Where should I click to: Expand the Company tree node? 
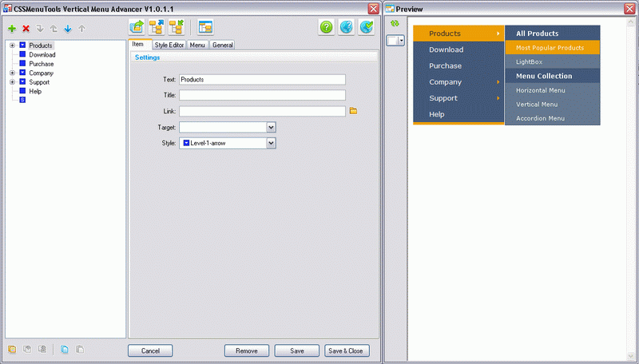pyautogui.click(x=12, y=73)
